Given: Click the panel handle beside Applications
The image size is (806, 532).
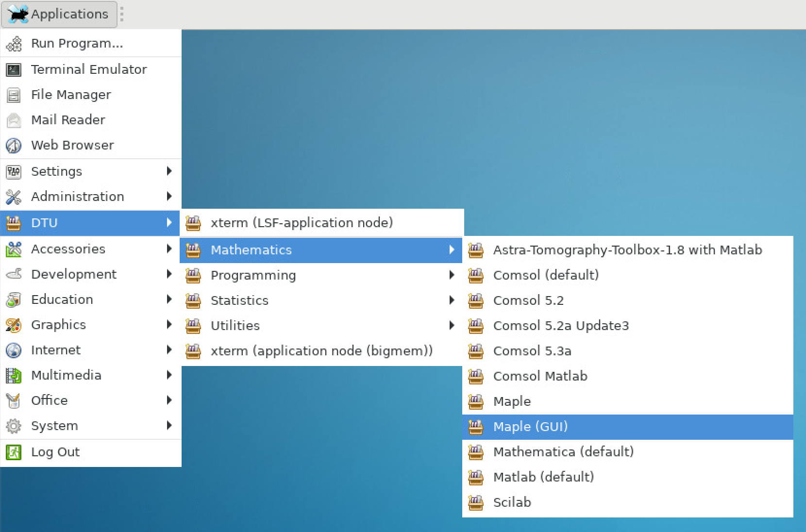Looking at the screenshot, I should [121, 14].
